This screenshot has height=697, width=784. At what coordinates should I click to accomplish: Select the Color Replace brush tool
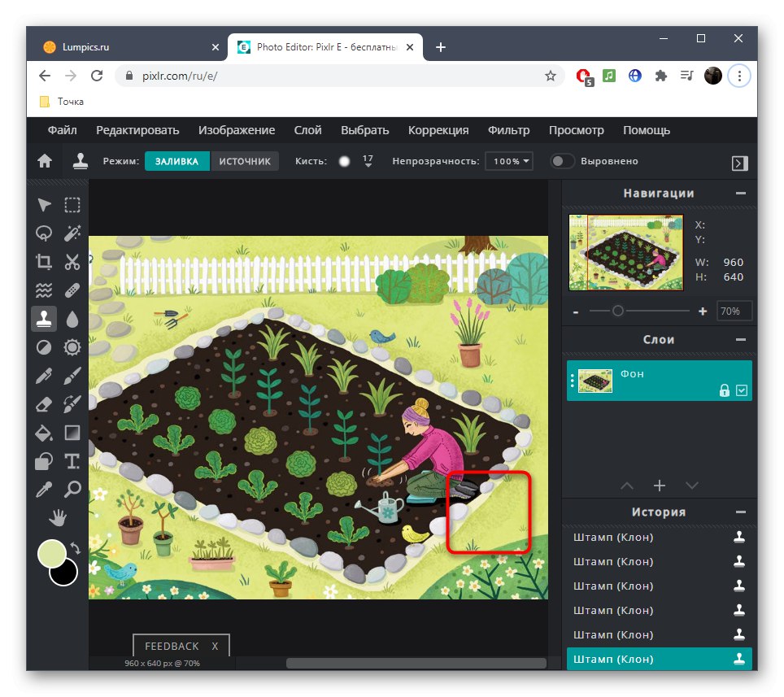[x=72, y=404]
